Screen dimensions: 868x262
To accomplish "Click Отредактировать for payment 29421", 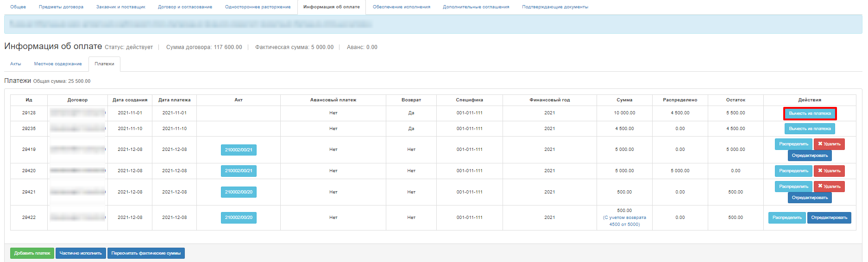I will coord(810,198).
